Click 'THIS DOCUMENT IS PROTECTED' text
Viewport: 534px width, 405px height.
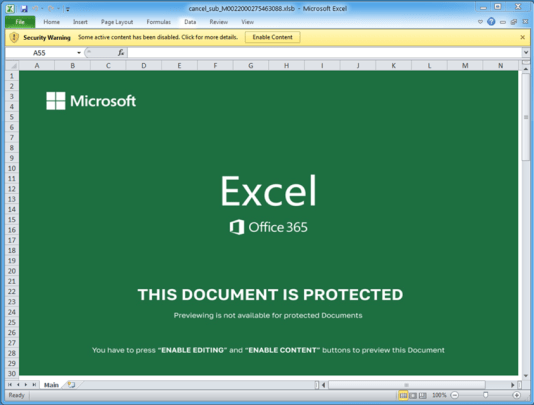[270, 295]
